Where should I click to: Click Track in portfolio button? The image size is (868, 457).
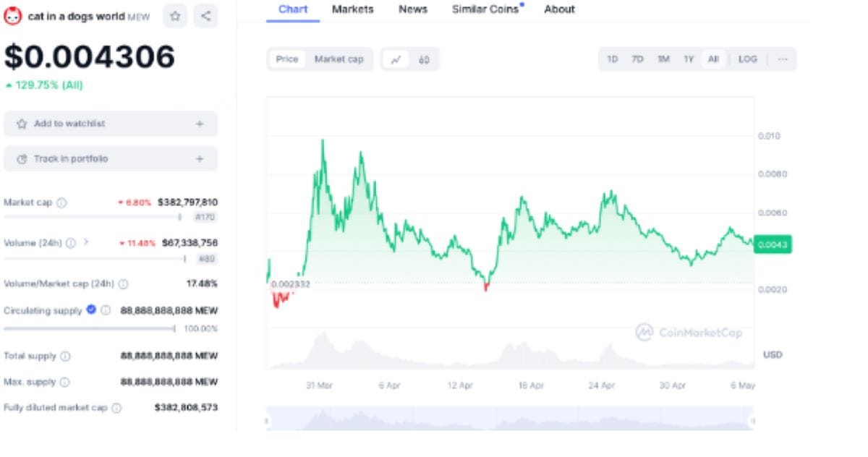click(x=111, y=158)
